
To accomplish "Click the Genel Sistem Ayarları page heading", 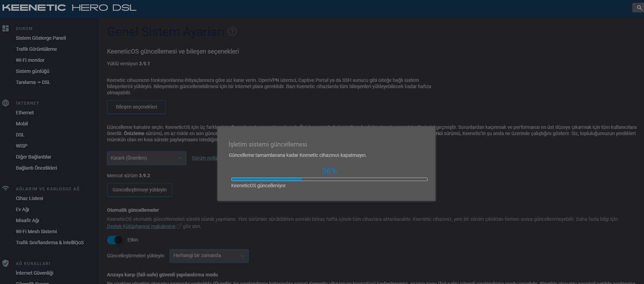I will (166, 32).
